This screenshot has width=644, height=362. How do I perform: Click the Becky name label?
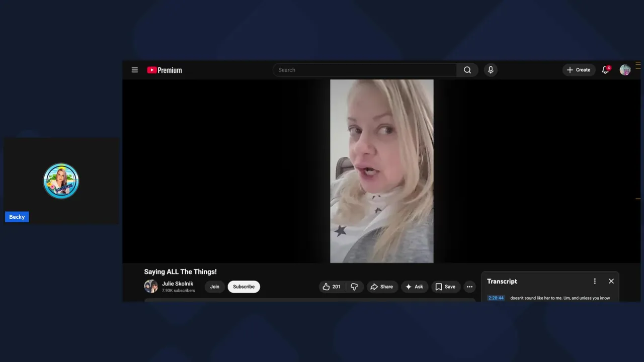coord(17,217)
